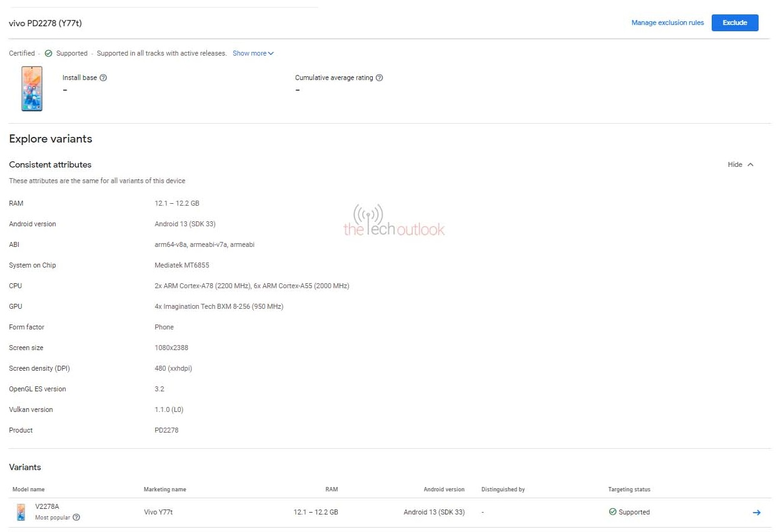
Task: Select the V2278A model name text
Action: pos(47,507)
